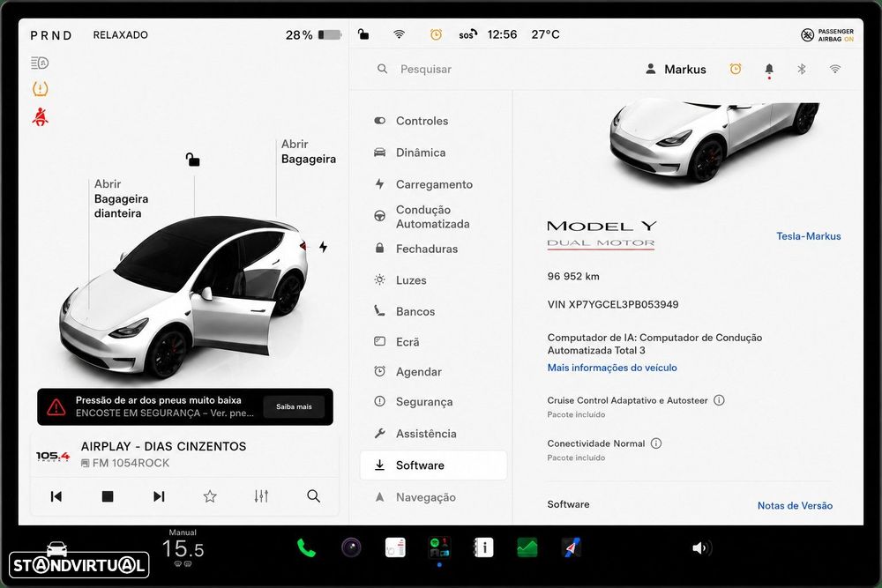The image size is (882, 588).
Task: Tap the tire pressure warning icon
Action: 40,89
